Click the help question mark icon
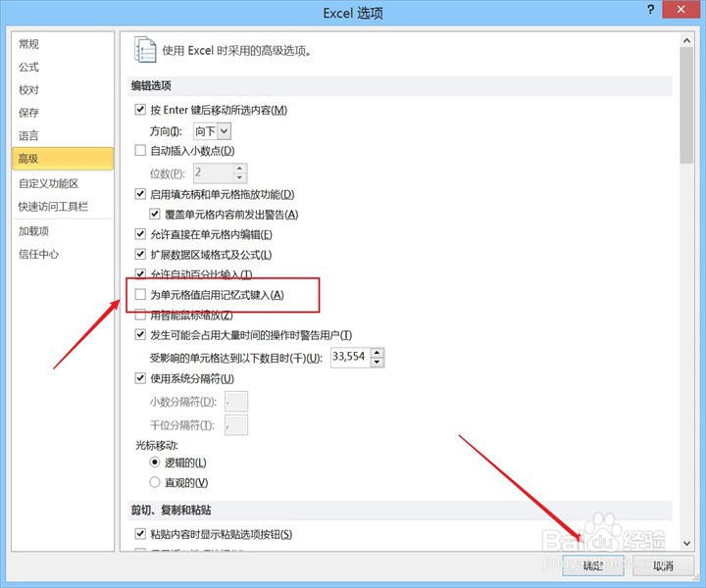Viewport: 706px width, 588px height. [x=651, y=10]
